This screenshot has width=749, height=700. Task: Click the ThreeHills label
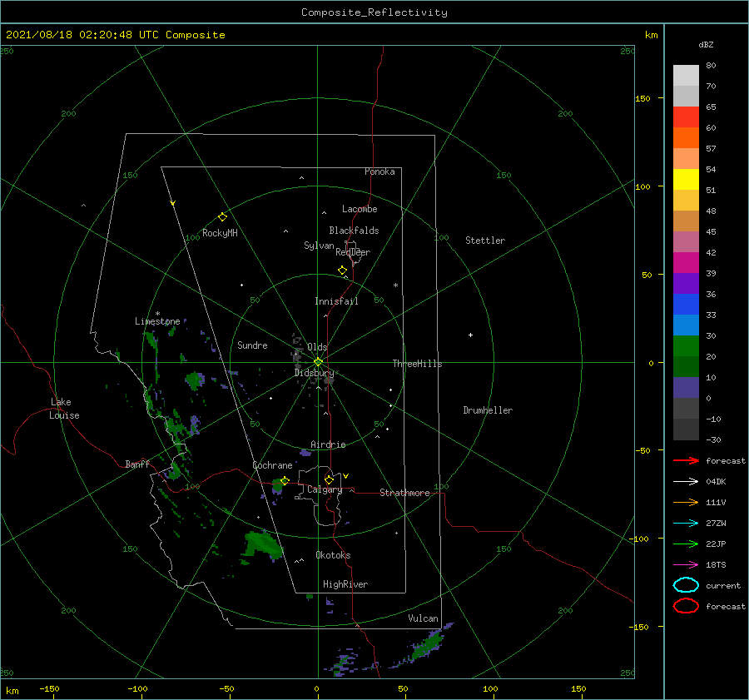(418, 364)
